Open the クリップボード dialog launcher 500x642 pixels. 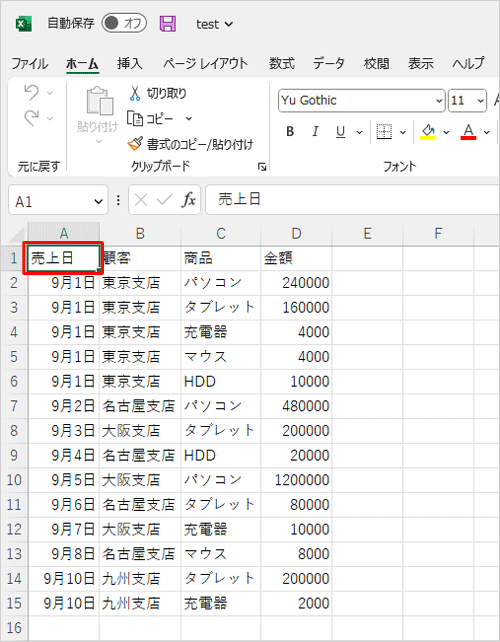262,167
